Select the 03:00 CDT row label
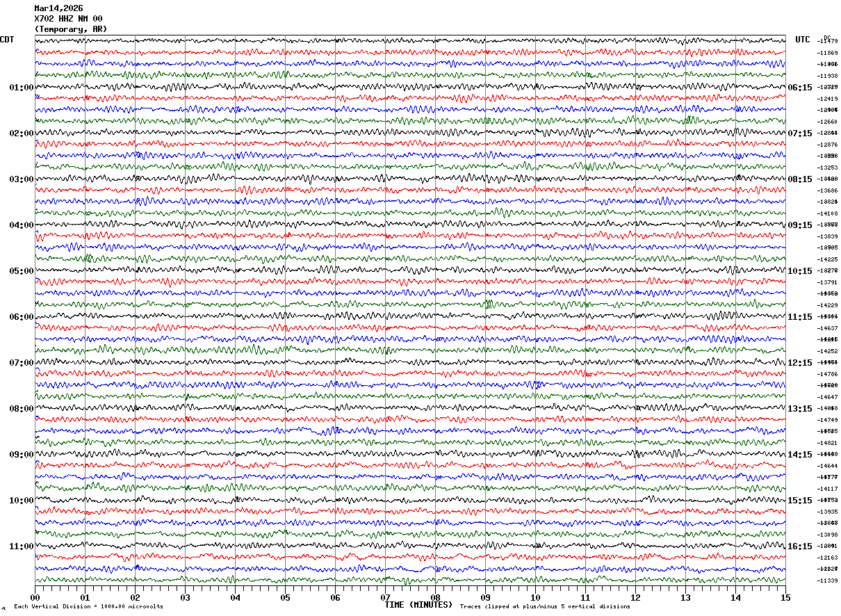Image resolution: width=841 pixels, height=616 pixels. pyautogui.click(x=22, y=179)
